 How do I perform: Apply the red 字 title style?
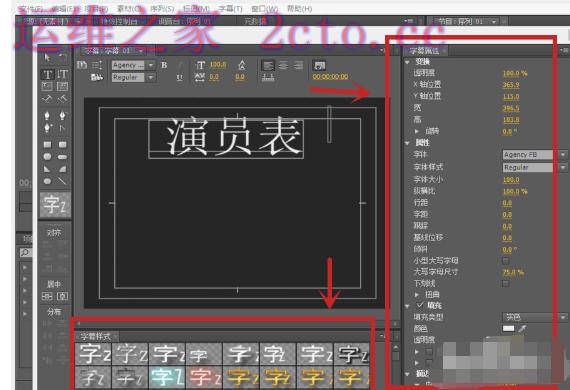pos(204,377)
